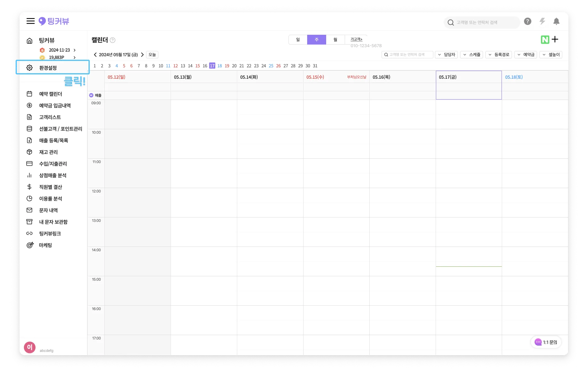Select day 25 in the date strip
The width and height of the screenshot is (588, 369).
(271, 66)
